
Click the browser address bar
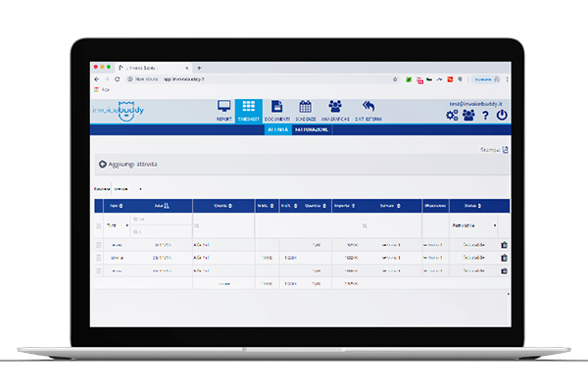(x=263, y=79)
